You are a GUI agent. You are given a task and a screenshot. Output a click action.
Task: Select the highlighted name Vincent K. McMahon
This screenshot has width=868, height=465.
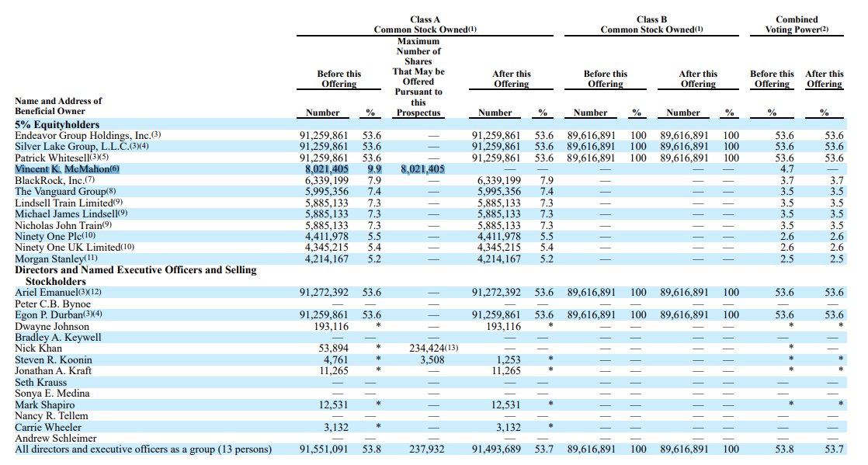(67, 169)
